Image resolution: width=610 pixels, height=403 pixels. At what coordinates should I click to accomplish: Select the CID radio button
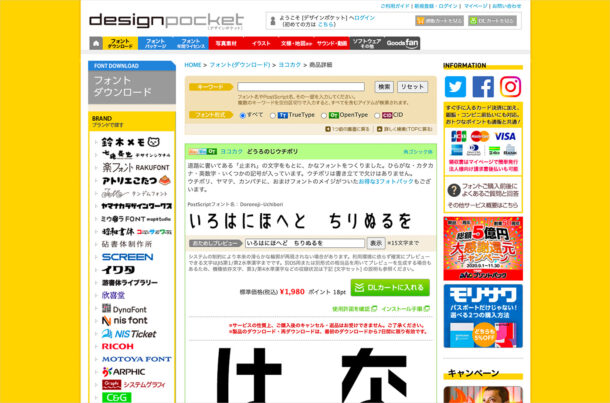click(377, 116)
